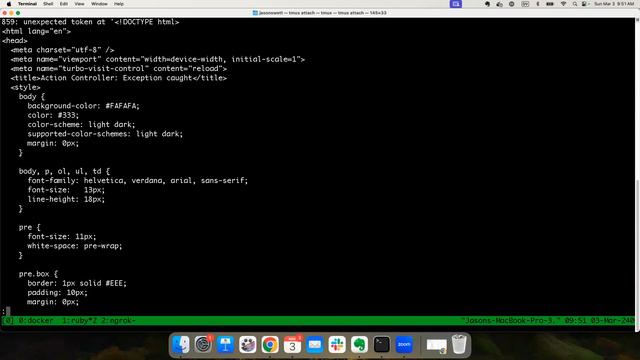Click the tmux session indicator [0]
This screenshot has width=640, height=360.
[8, 321]
